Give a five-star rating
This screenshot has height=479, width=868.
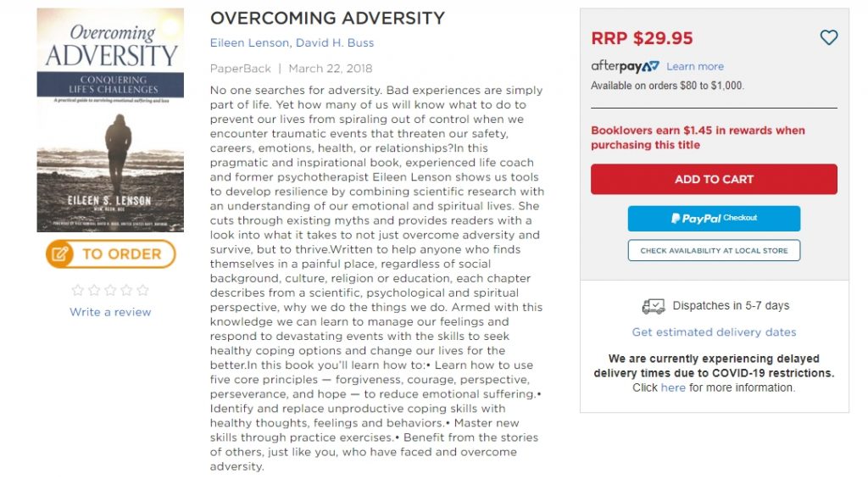coord(142,290)
